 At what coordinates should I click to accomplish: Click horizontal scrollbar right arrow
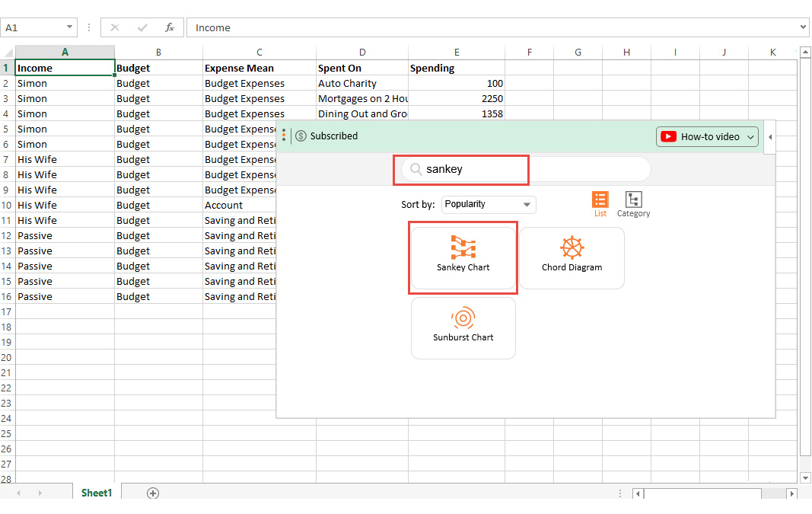coord(791,493)
